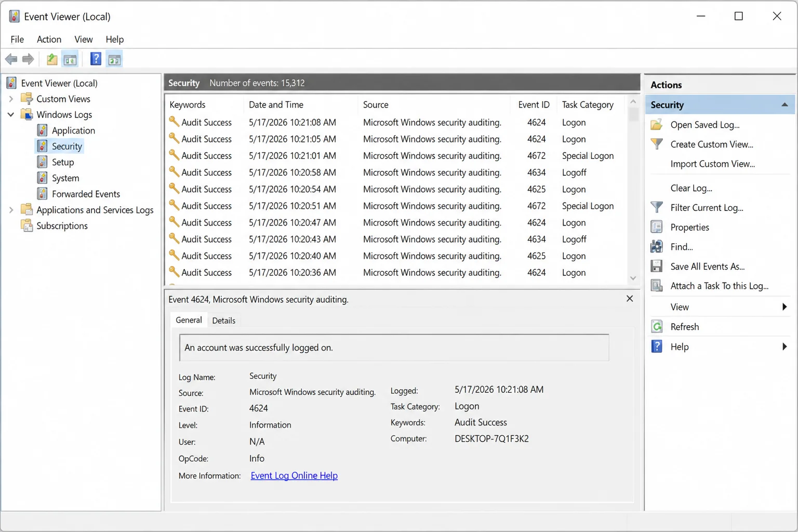Click the Up one level toolbar icon
Viewport: 798px width, 532px height.
click(52, 59)
